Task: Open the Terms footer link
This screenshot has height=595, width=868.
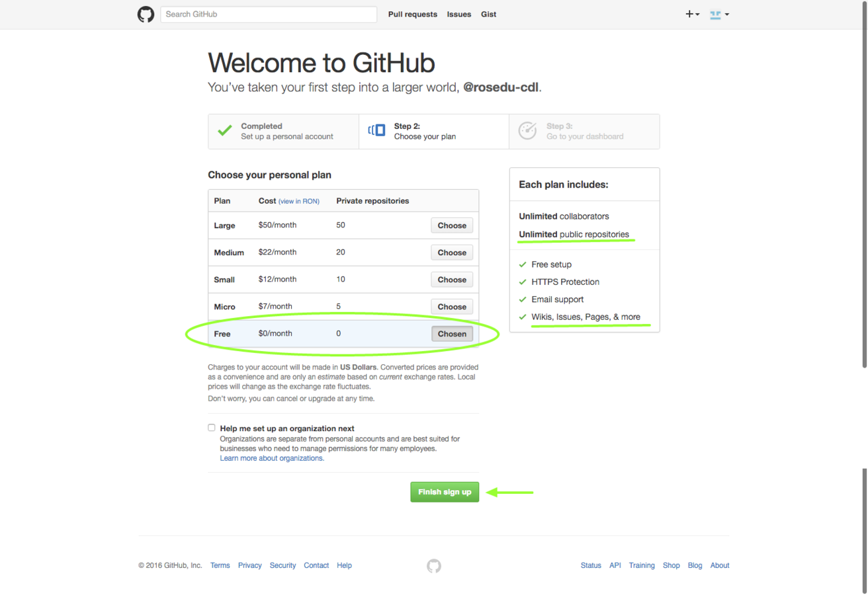Action: 220,565
